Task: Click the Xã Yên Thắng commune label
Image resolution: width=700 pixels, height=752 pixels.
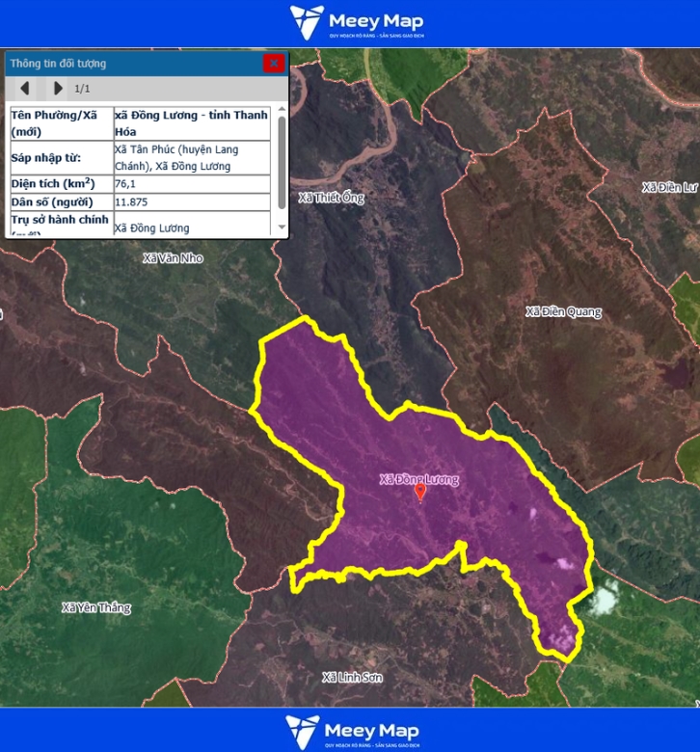Action: click(x=95, y=607)
